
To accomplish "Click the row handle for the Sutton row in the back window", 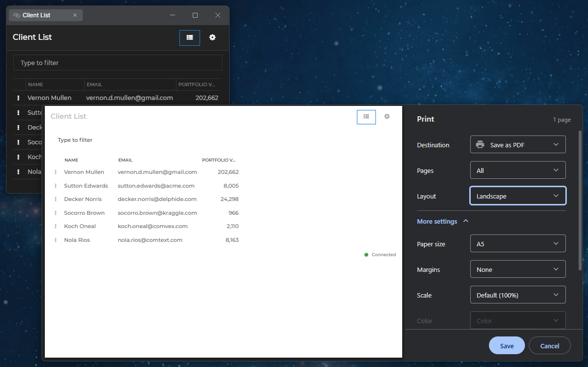I will coord(18,112).
